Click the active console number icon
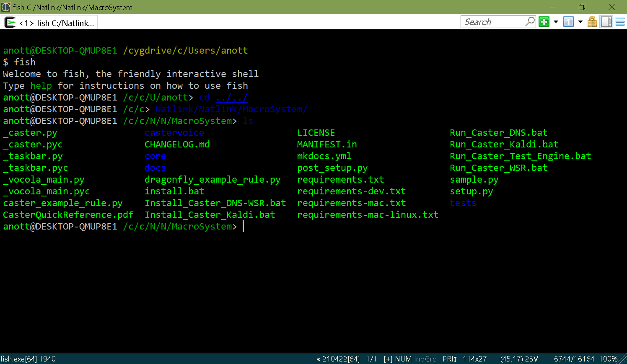 click(x=568, y=22)
